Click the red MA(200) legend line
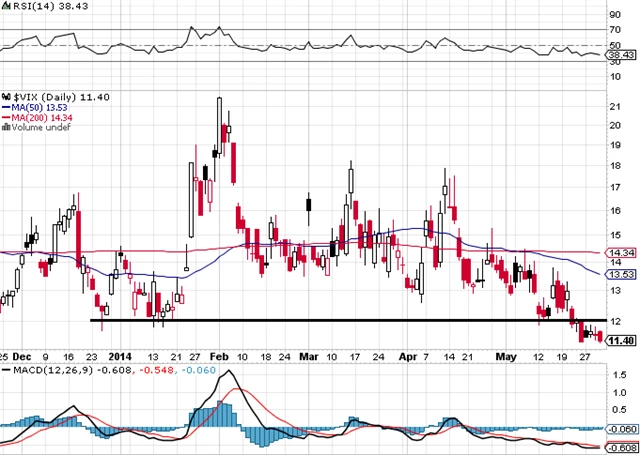Screen dimensions: 640x455 pyautogui.click(x=6, y=118)
